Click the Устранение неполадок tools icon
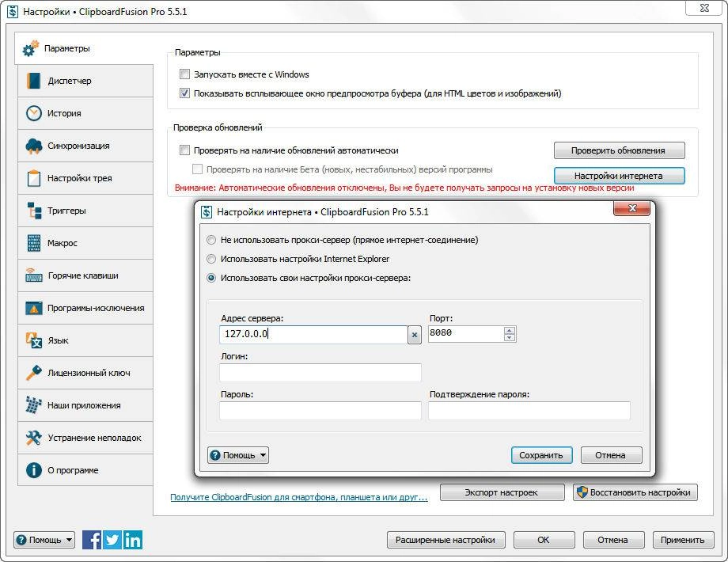This screenshot has height=562, width=728. pos(33,438)
